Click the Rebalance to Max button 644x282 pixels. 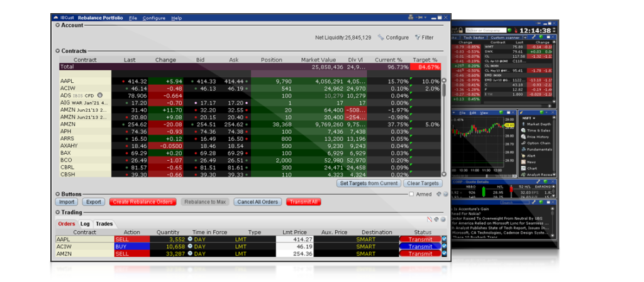coord(205,202)
